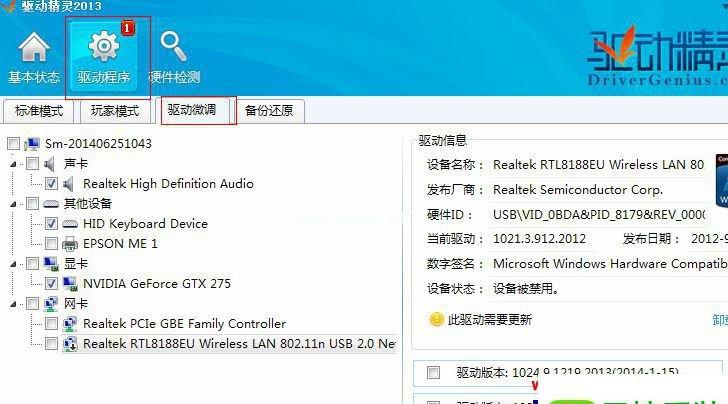Click icon of Realtek PCIe GBE Family Controller

[70, 324]
